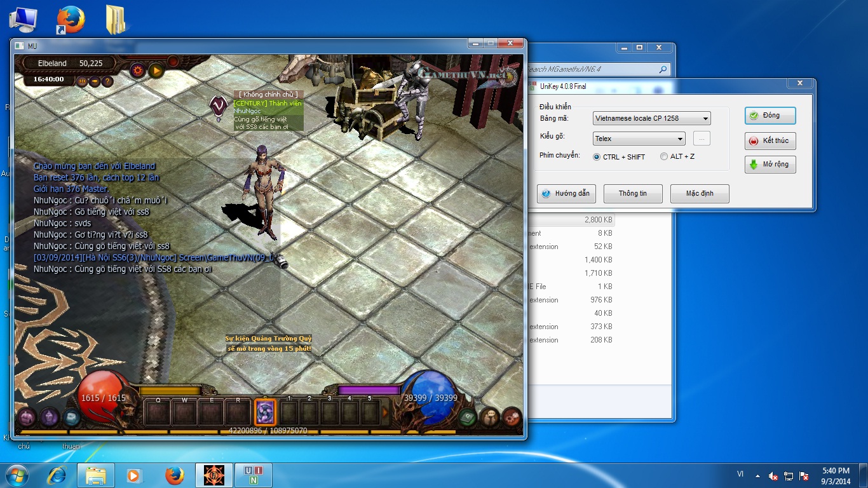Click the Explorer search box
Screen dimensions: 868x488
pyautogui.click(x=594, y=69)
